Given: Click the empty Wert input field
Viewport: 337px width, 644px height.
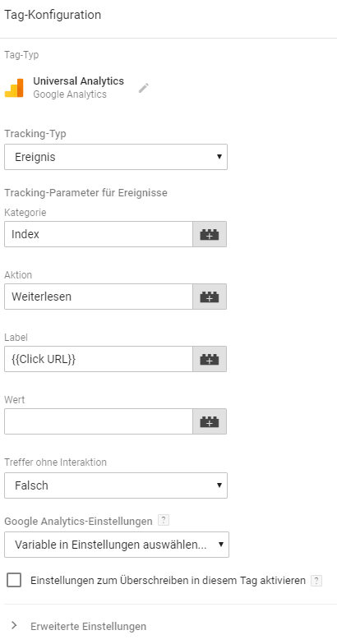Looking at the screenshot, I should pos(99,421).
